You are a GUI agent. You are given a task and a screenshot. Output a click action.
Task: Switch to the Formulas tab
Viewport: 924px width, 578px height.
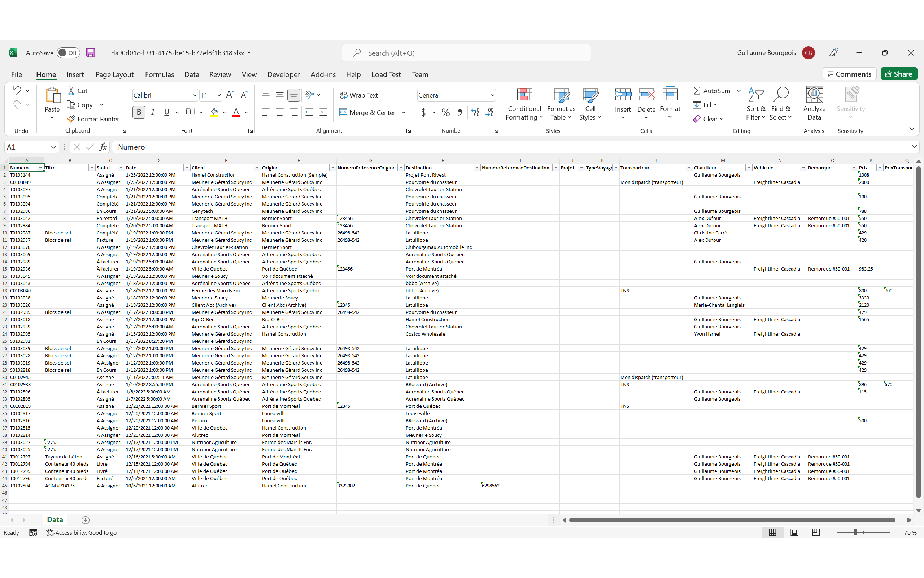pos(160,74)
